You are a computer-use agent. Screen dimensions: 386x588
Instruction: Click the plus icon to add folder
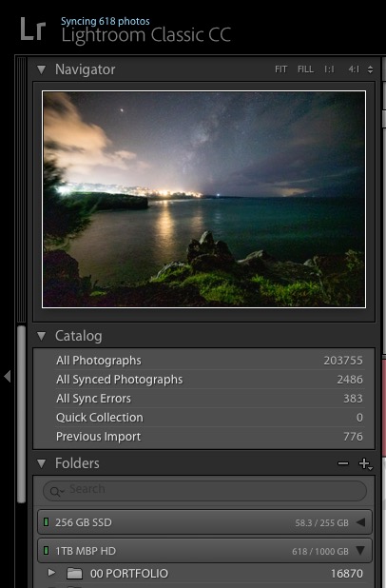click(x=365, y=464)
